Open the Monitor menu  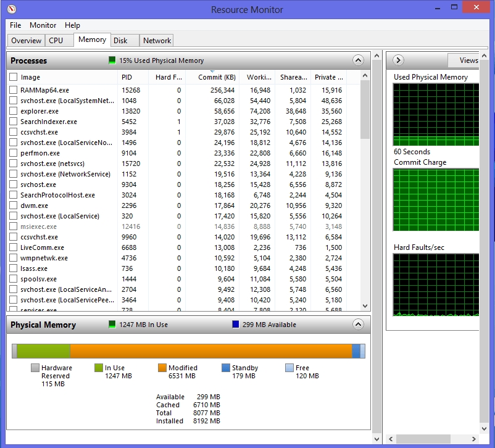point(43,25)
